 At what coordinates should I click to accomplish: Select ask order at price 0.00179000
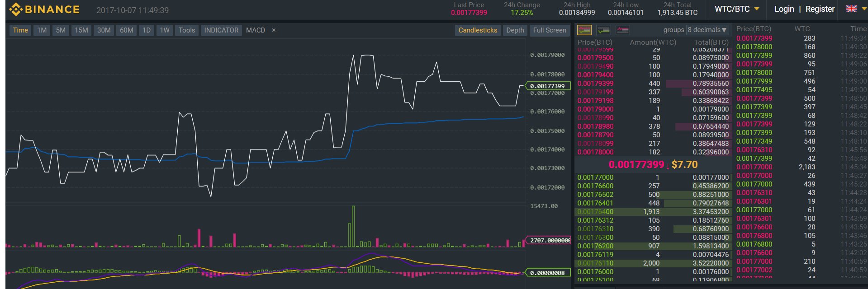pyautogui.click(x=653, y=109)
